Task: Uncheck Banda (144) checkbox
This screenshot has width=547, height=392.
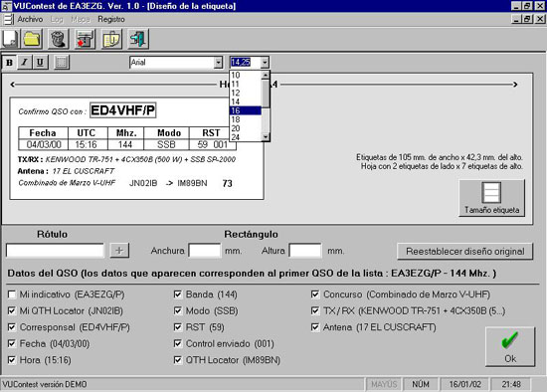Action: click(178, 294)
